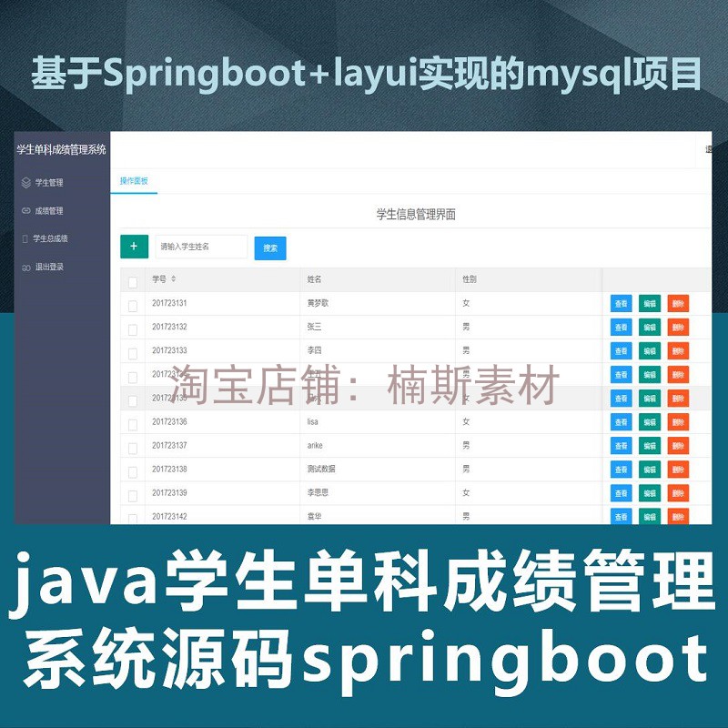Click 编辑 for student 201723131

point(650,304)
